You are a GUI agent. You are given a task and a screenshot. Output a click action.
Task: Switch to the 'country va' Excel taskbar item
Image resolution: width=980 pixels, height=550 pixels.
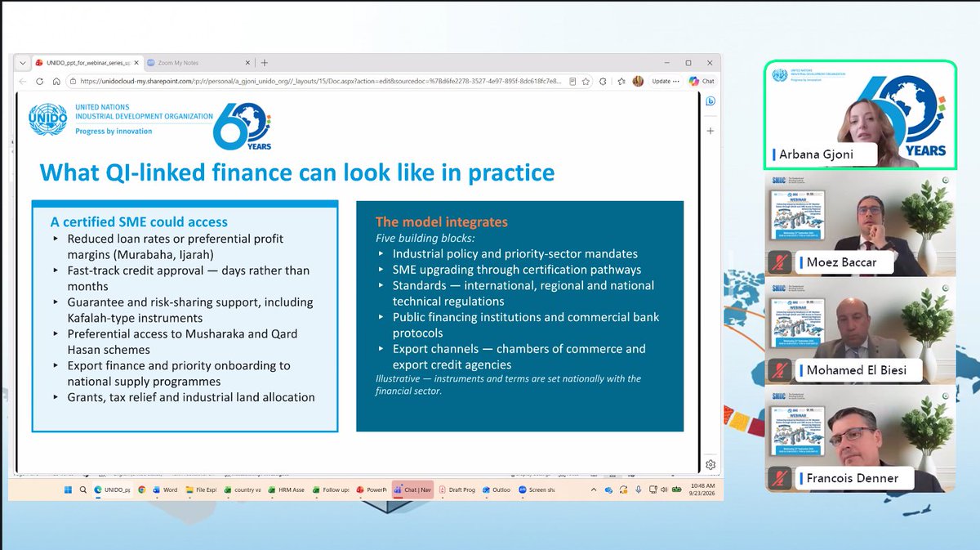pyautogui.click(x=243, y=490)
